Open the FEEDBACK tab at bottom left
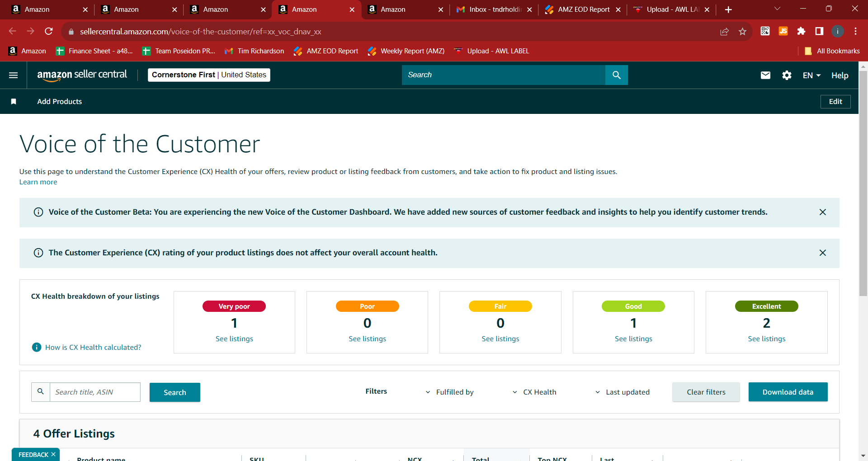 point(33,455)
